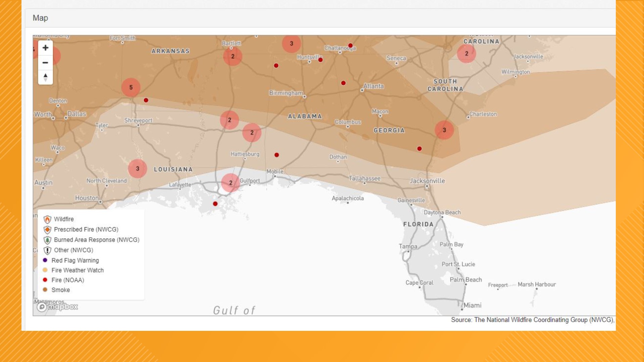Click the Fire Weather Watch legend dot

45,270
